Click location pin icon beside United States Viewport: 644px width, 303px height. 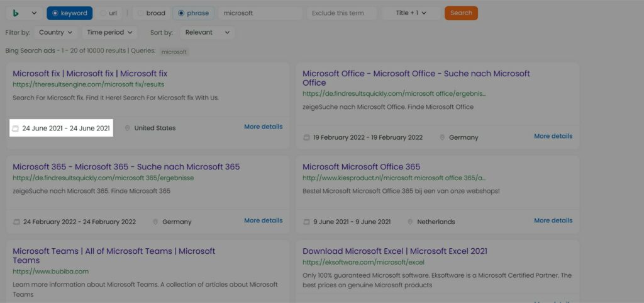pos(127,129)
